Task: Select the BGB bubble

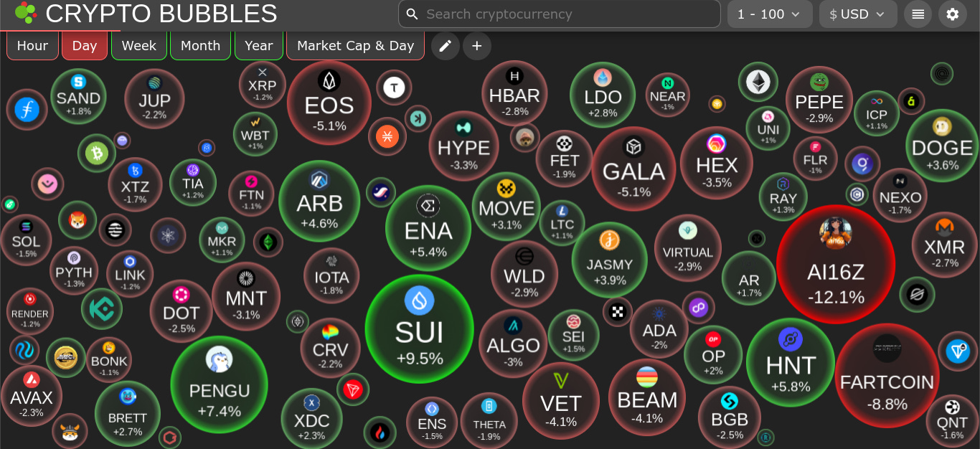Action: 730,417
